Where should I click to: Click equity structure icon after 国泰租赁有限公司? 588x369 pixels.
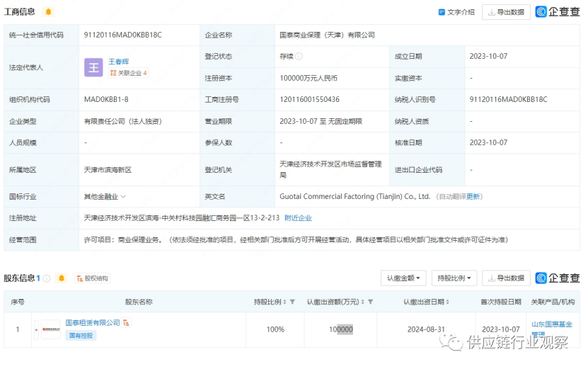[x=126, y=323]
